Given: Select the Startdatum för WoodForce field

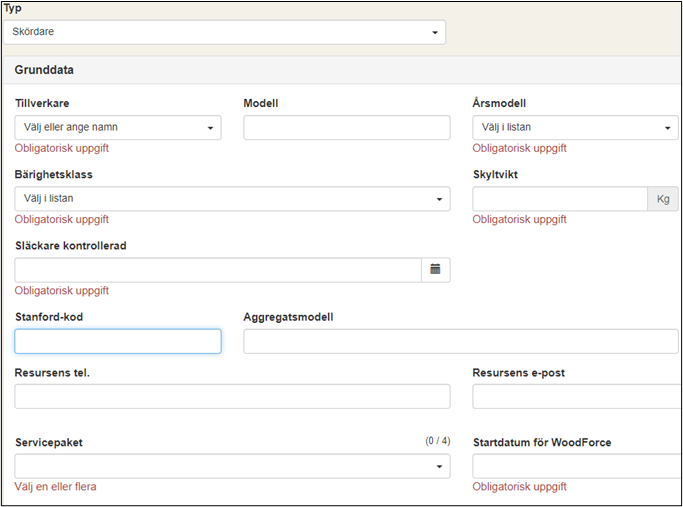Looking at the screenshot, I should click(x=575, y=467).
